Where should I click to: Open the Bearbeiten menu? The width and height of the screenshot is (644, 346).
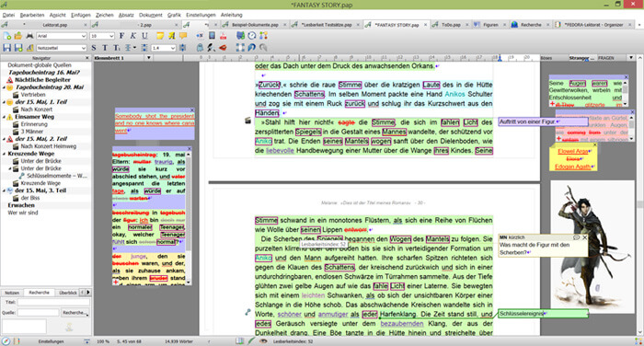32,15
